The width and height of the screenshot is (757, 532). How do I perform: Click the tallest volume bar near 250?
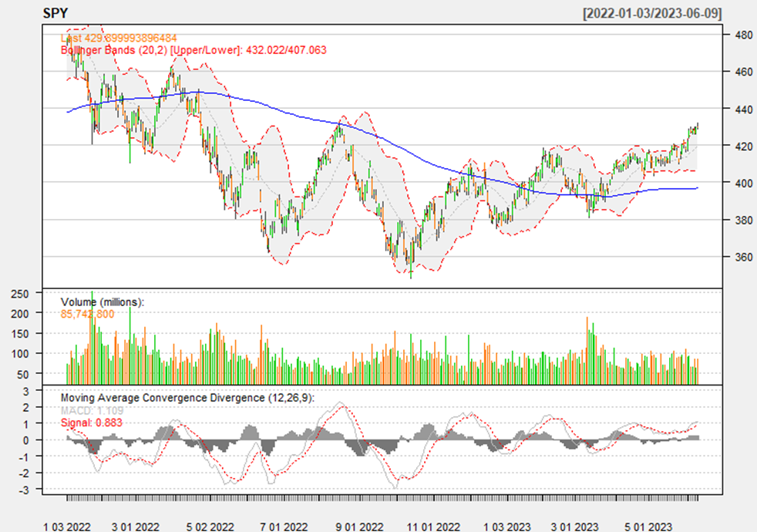tap(93, 338)
